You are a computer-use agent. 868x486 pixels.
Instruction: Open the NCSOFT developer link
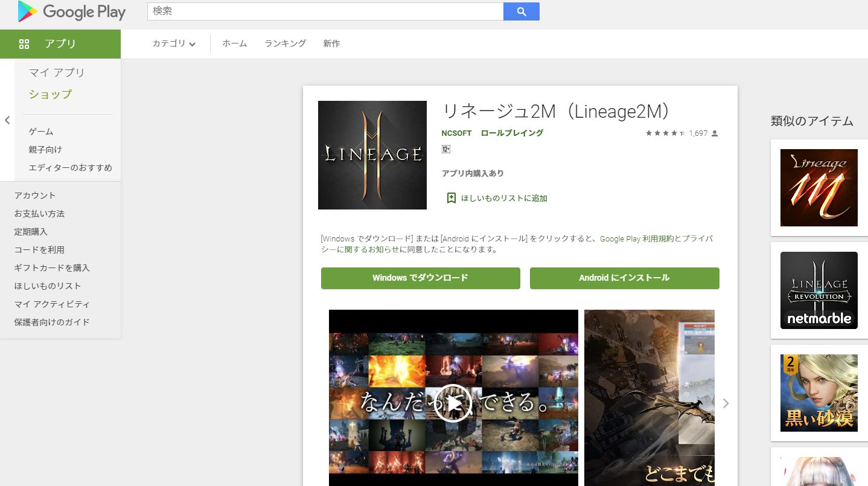457,133
